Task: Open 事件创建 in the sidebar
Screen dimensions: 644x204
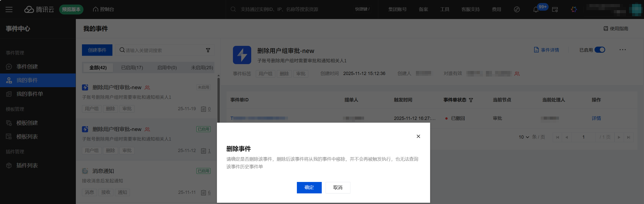Action: click(38, 67)
